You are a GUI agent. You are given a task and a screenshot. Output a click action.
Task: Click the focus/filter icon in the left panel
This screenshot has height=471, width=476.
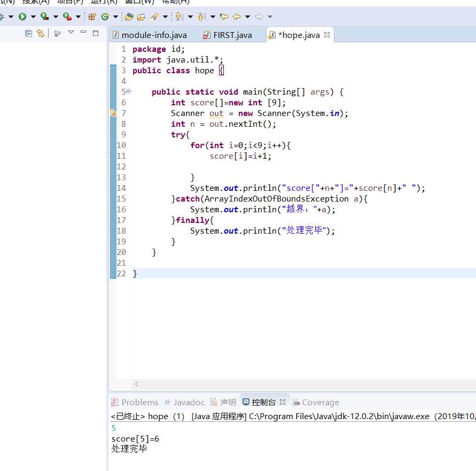point(57,33)
